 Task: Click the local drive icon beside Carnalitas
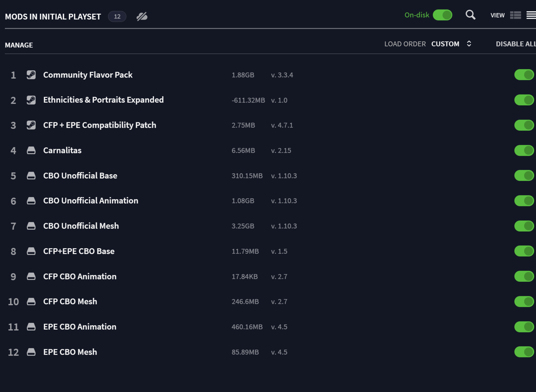[x=31, y=150]
